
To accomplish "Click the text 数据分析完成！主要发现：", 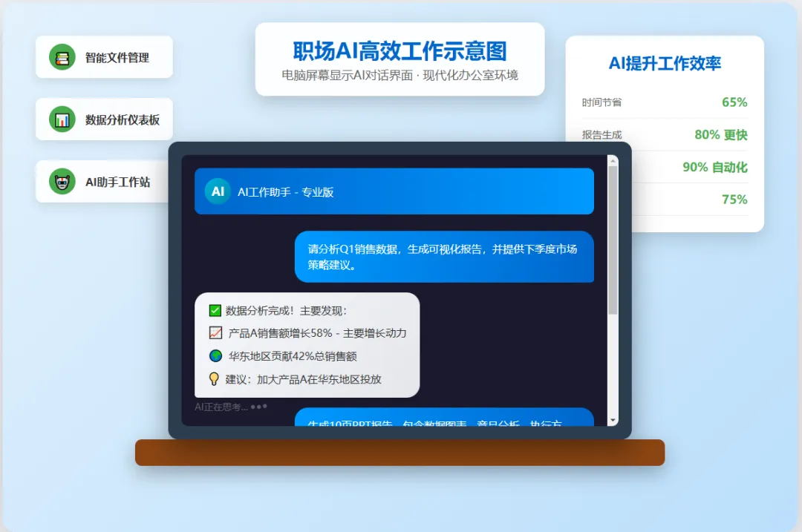I will pos(287,311).
